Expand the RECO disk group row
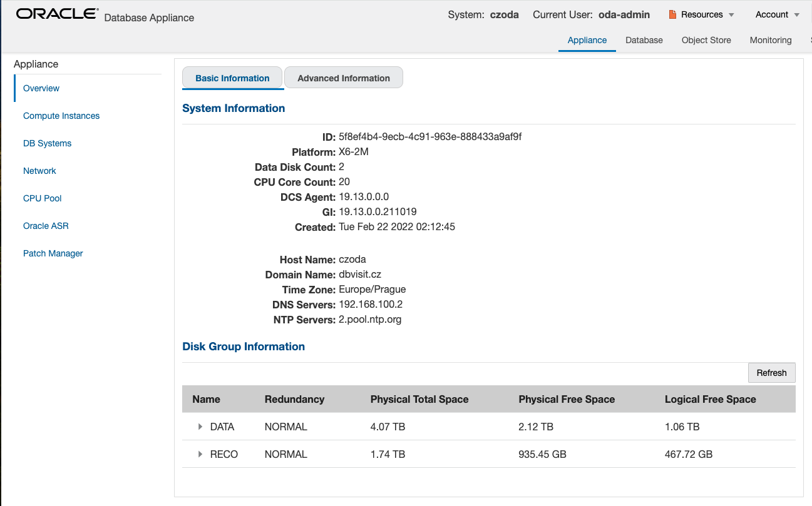 click(200, 454)
